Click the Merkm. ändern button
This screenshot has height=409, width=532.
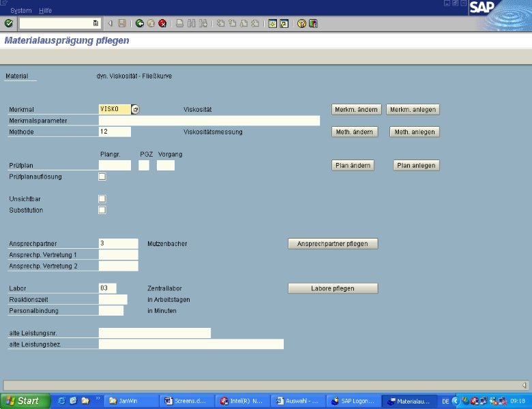356,109
